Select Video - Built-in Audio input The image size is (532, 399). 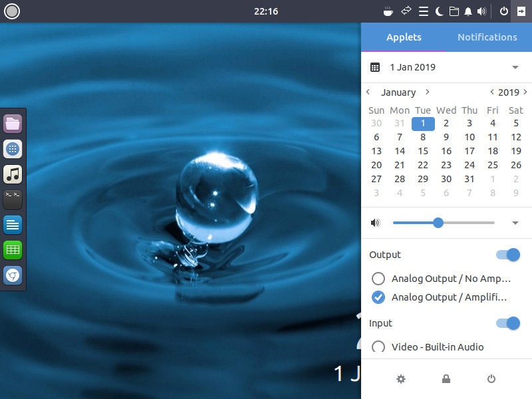point(378,346)
